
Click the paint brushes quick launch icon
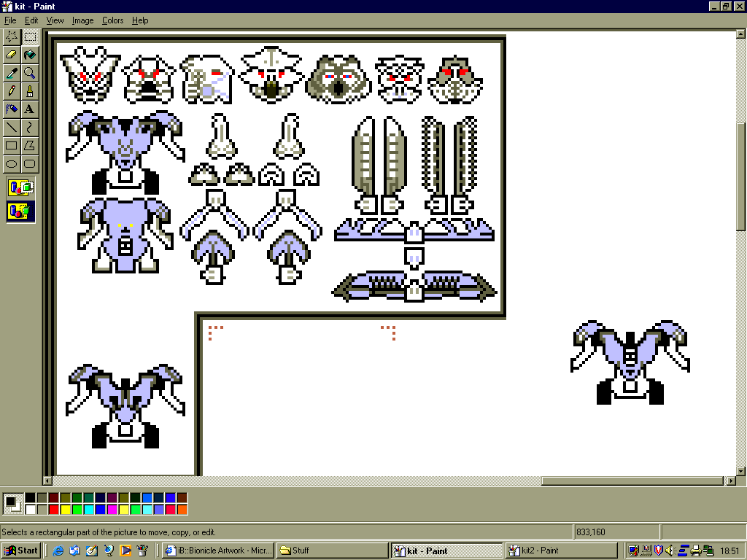click(142, 551)
